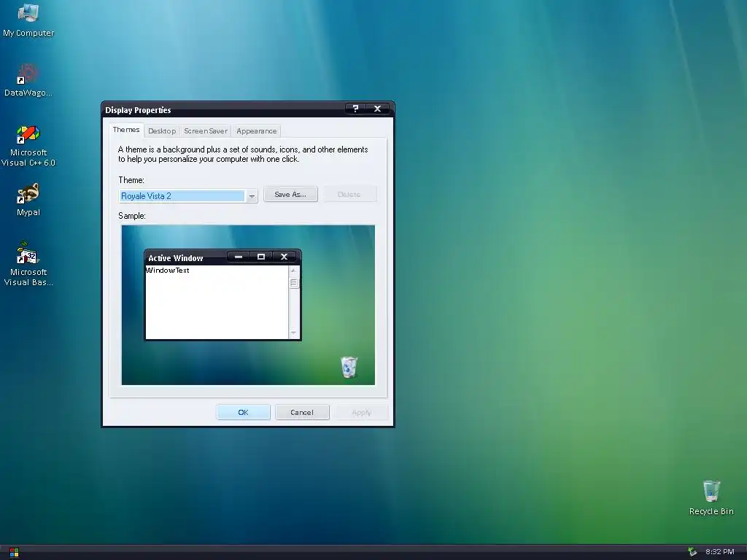Click the WindowText sample text
This screenshot has height=560, width=747.
coord(167,270)
